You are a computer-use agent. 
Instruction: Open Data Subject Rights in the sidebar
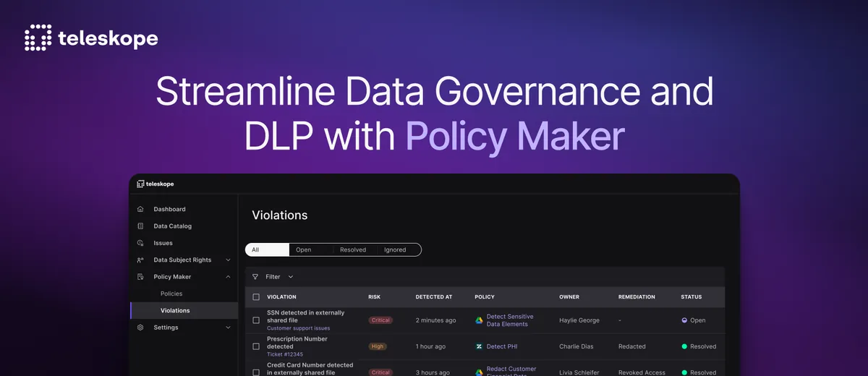pos(184,260)
